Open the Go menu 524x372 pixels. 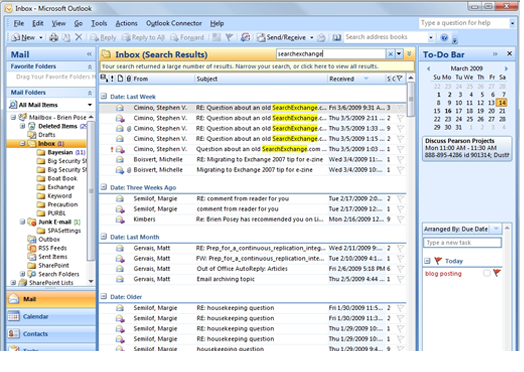pyautogui.click(x=78, y=23)
